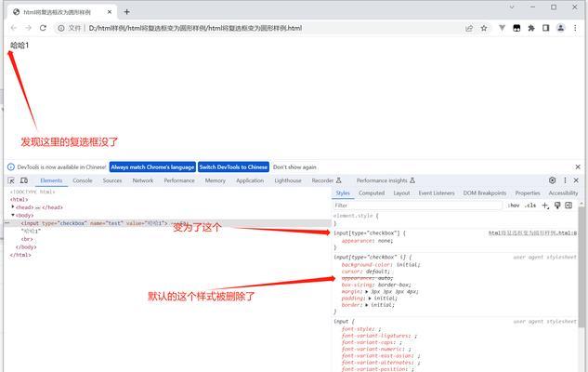
Task: Open the Recorder tab
Action: [x=326, y=180]
